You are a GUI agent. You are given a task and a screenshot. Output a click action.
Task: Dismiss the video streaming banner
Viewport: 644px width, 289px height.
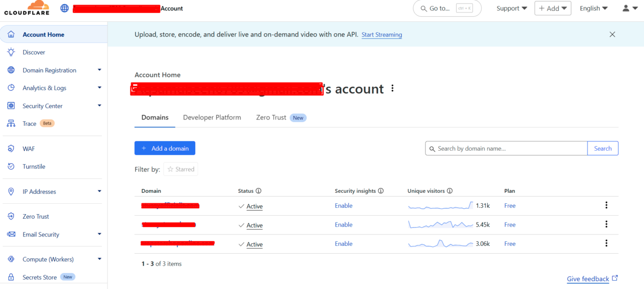tap(612, 35)
